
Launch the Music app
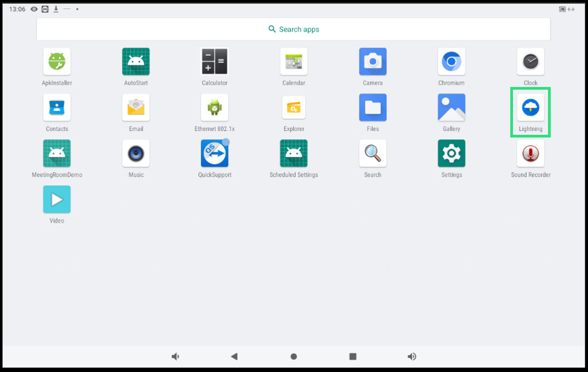point(136,153)
